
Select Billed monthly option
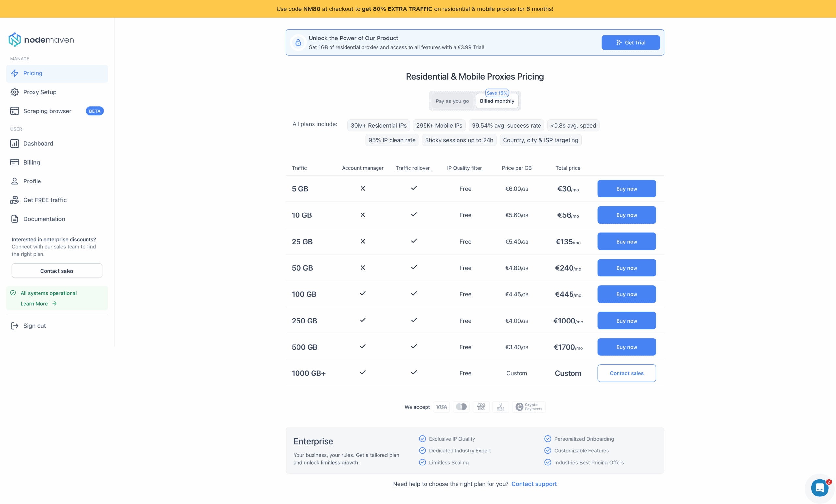(x=497, y=101)
